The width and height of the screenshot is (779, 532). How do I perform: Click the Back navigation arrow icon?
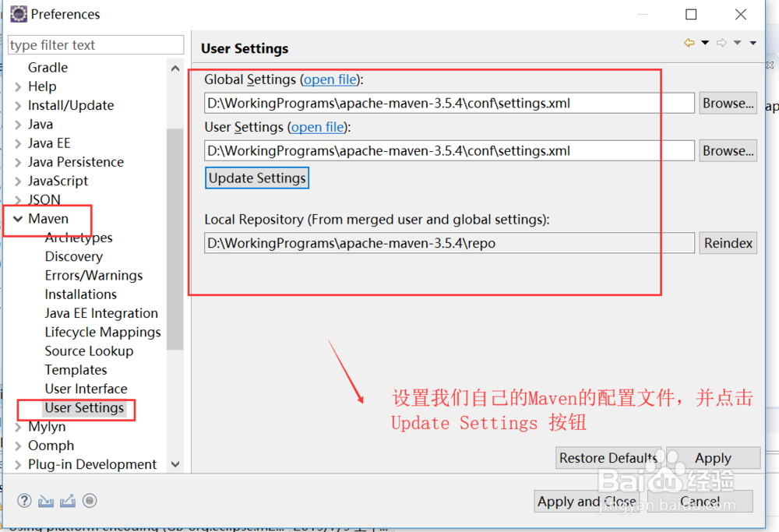[x=689, y=43]
